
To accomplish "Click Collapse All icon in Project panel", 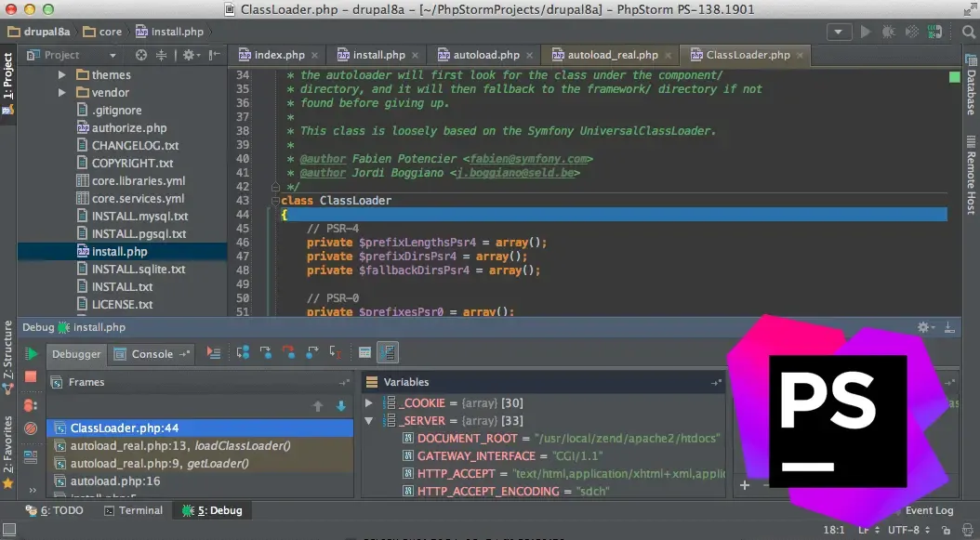I will point(161,55).
